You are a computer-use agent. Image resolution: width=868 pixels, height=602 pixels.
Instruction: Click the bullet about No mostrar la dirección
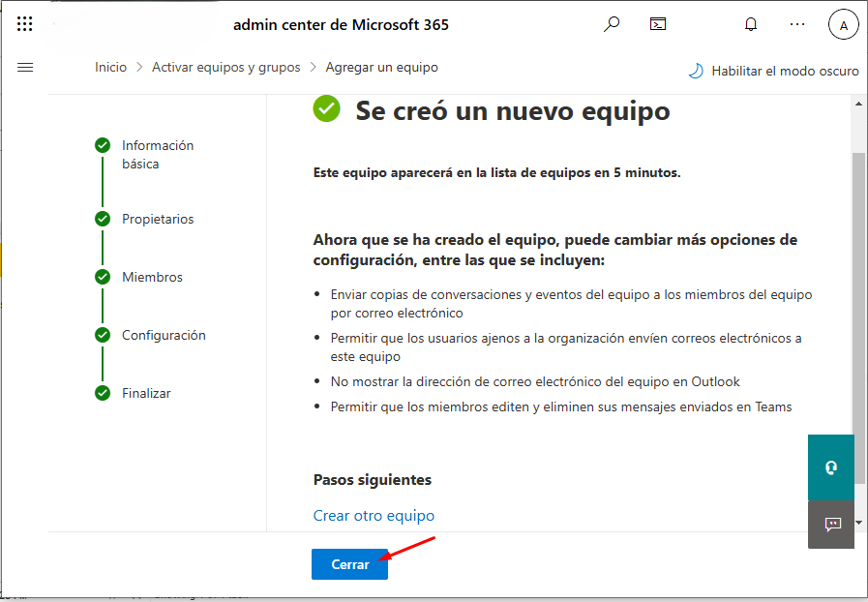coord(535,381)
